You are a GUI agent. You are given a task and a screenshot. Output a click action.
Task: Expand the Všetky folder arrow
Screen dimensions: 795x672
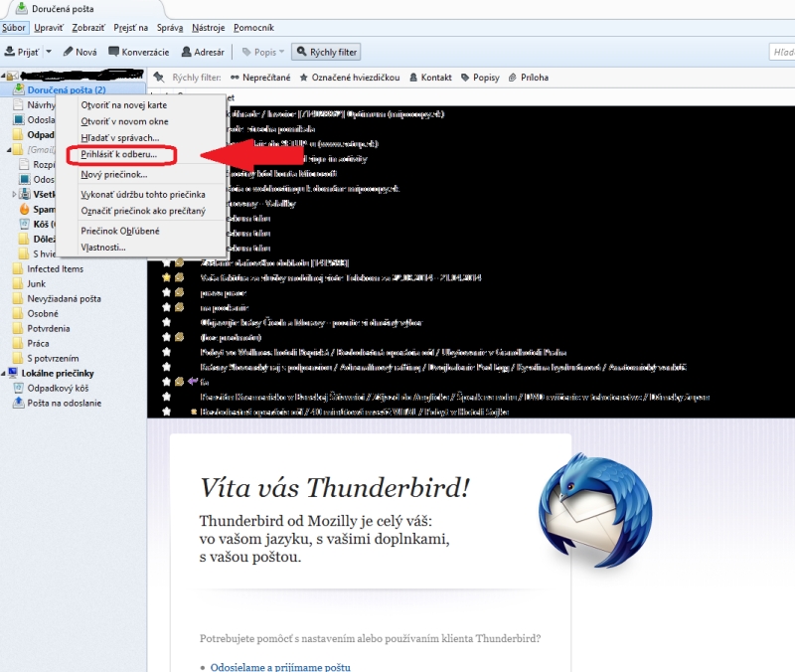click(14, 194)
